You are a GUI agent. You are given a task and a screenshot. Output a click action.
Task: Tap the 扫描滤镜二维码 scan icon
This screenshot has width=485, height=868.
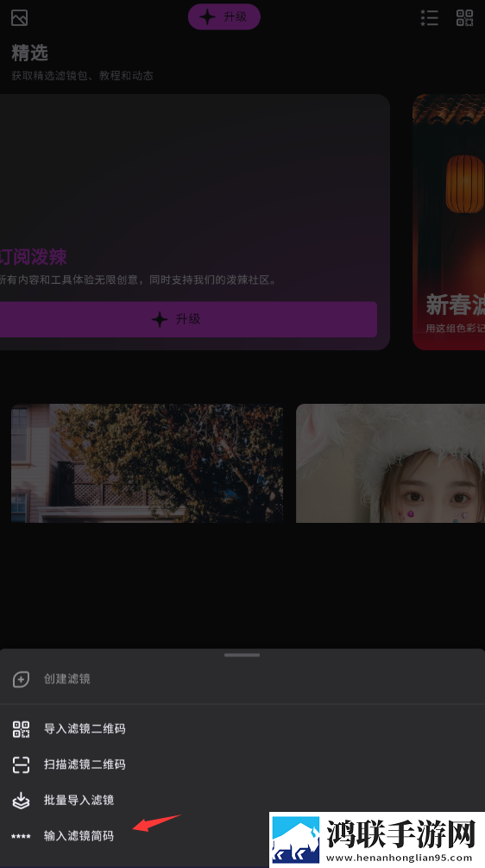point(21,764)
